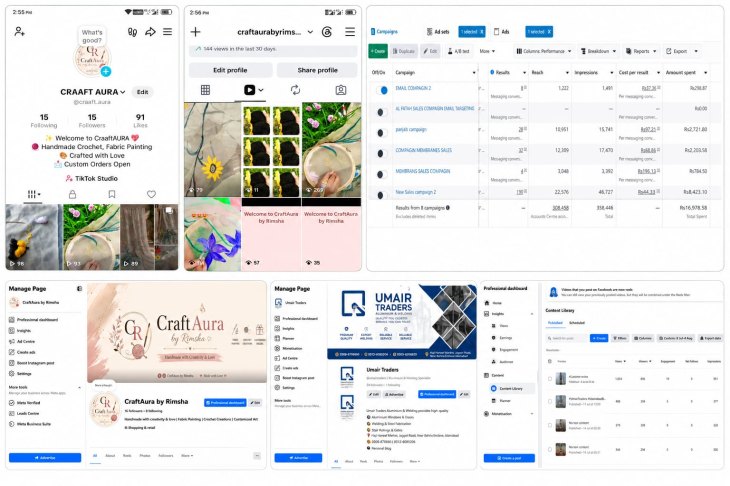Tap TikTok Studio link on profile
This screenshot has width=730, height=486.
pos(92,178)
